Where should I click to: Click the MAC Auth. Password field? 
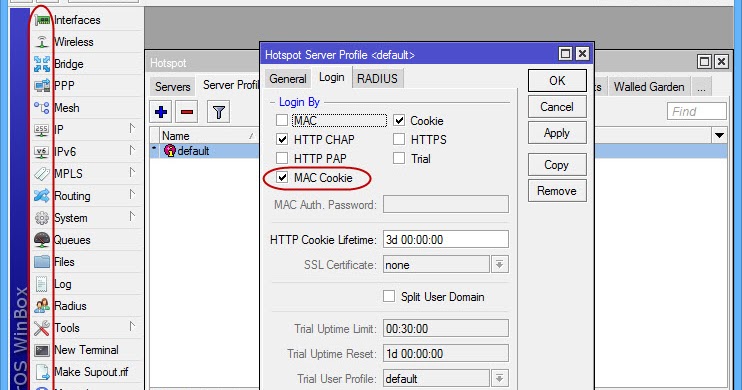(446, 204)
